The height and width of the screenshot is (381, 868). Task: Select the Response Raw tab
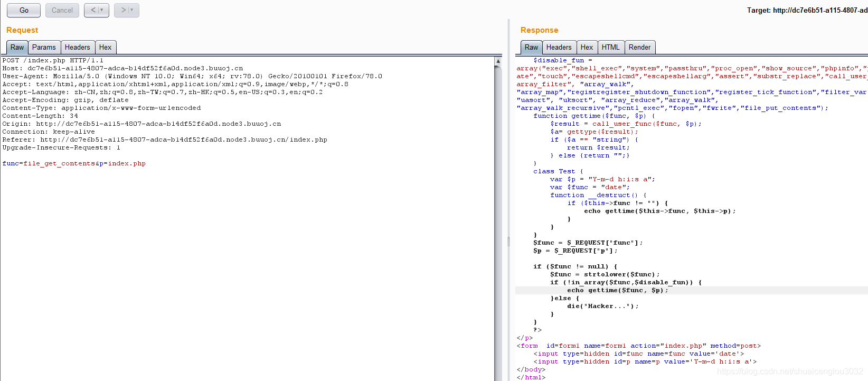point(532,47)
